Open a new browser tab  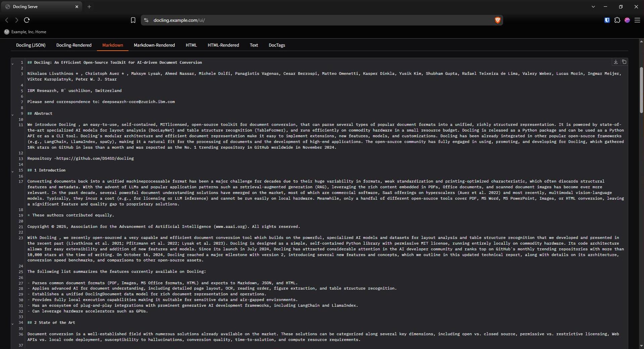[x=89, y=7]
